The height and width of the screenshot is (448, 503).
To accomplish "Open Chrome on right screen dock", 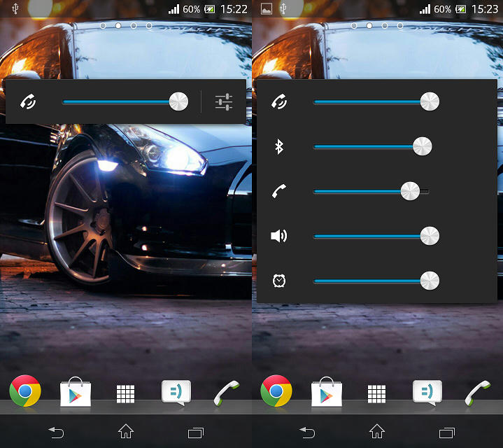I will coord(276,391).
